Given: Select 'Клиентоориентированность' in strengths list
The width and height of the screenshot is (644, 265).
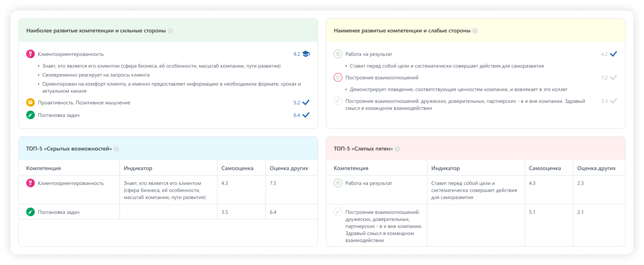Looking at the screenshot, I should pyautogui.click(x=71, y=54).
